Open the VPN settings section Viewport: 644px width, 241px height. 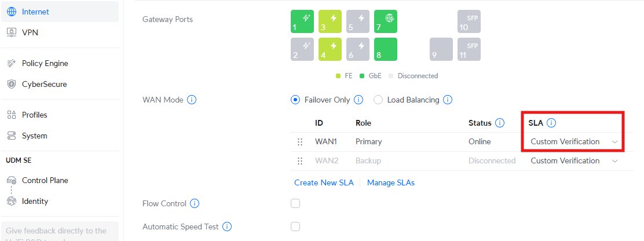click(30, 32)
